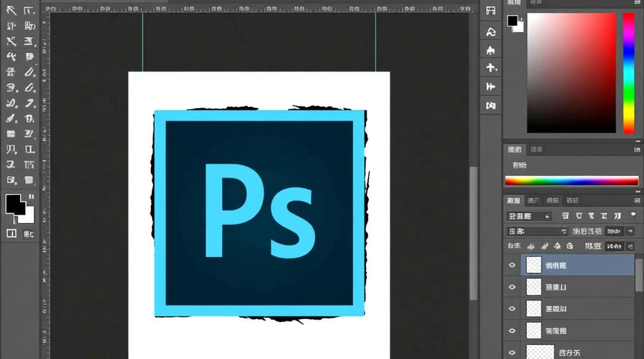Screen dimensions: 644x359
Task: Click the topmost panel icon in the collapsed dock
Action: 491,11
